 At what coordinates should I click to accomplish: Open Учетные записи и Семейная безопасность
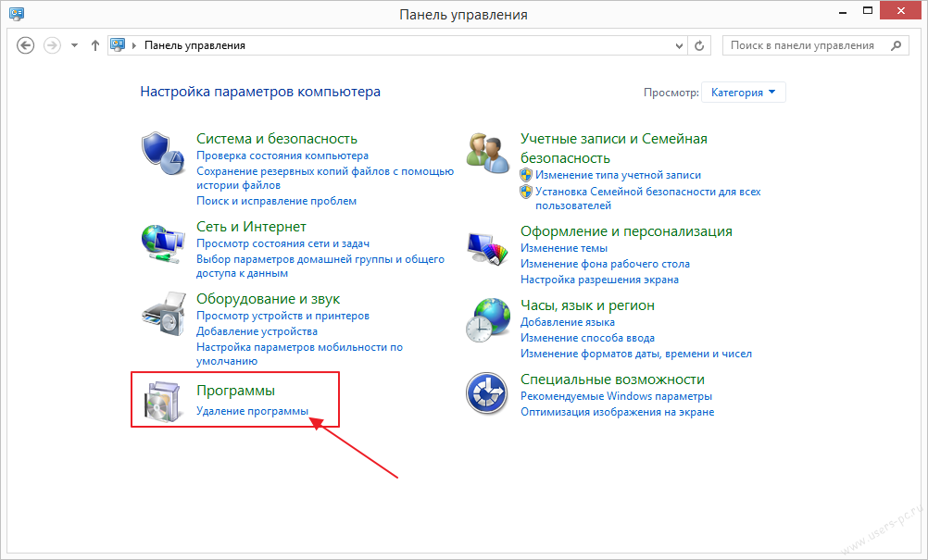pos(614,148)
